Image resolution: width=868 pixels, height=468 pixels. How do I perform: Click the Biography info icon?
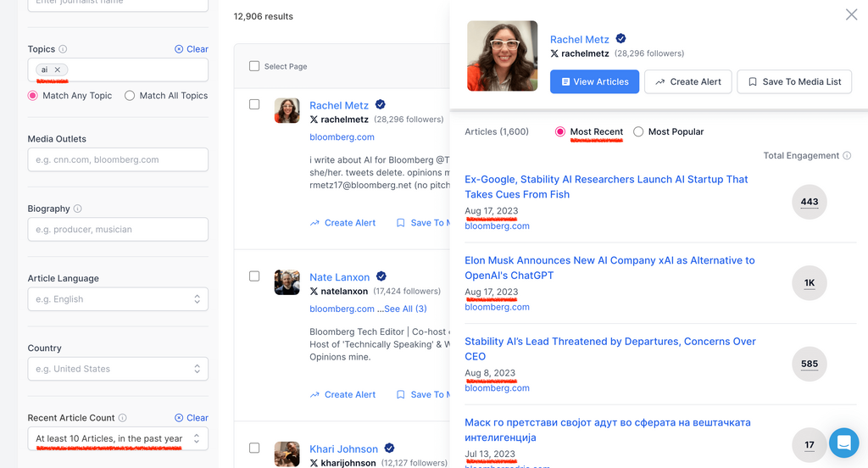(x=78, y=209)
